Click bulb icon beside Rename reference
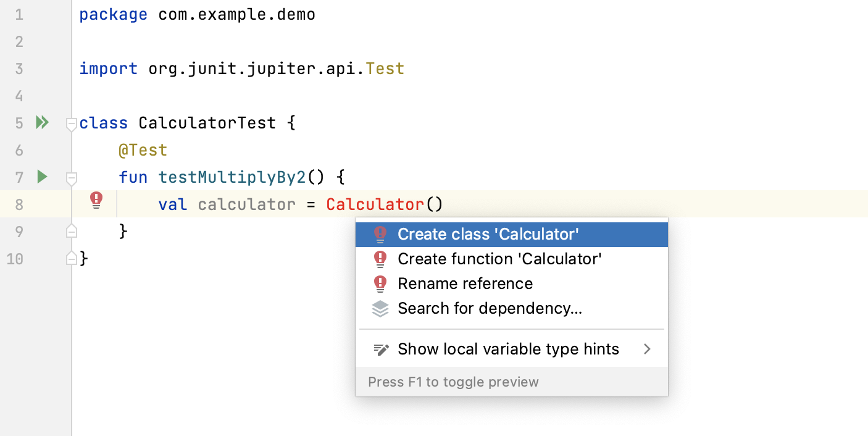The width and height of the screenshot is (868, 436). point(380,284)
